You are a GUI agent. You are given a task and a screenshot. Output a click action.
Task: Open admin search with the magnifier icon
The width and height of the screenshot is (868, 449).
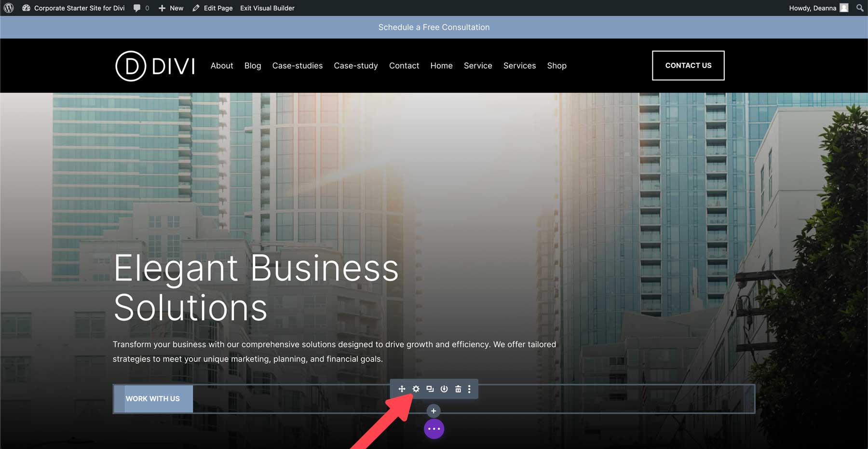click(859, 8)
